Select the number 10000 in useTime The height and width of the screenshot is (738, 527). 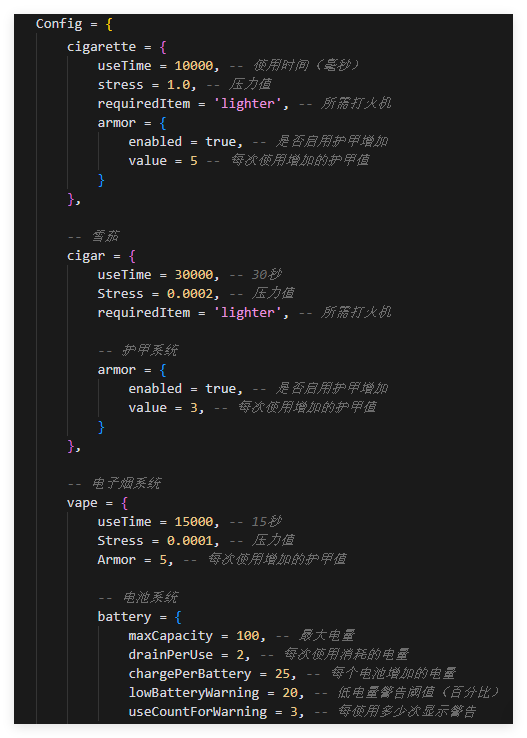tap(194, 66)
